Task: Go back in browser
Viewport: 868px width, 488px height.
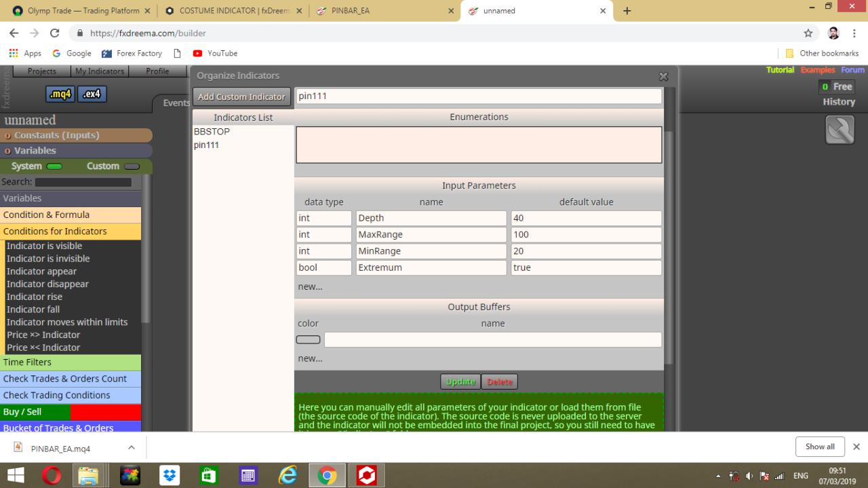Action: coord(14,33)
